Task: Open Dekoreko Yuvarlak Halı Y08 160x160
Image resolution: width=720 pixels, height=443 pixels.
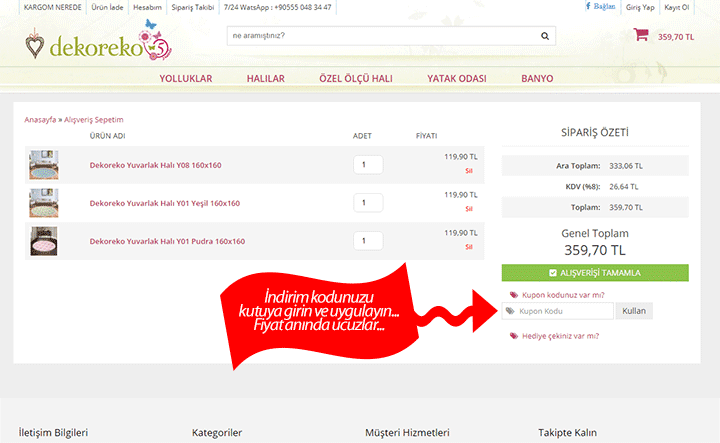Action: click(x=155, y=165)
